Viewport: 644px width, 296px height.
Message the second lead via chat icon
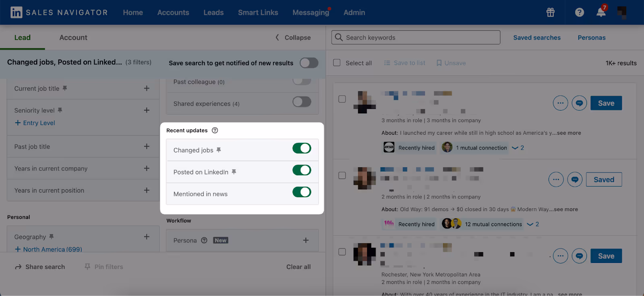[x=575, y=179]
